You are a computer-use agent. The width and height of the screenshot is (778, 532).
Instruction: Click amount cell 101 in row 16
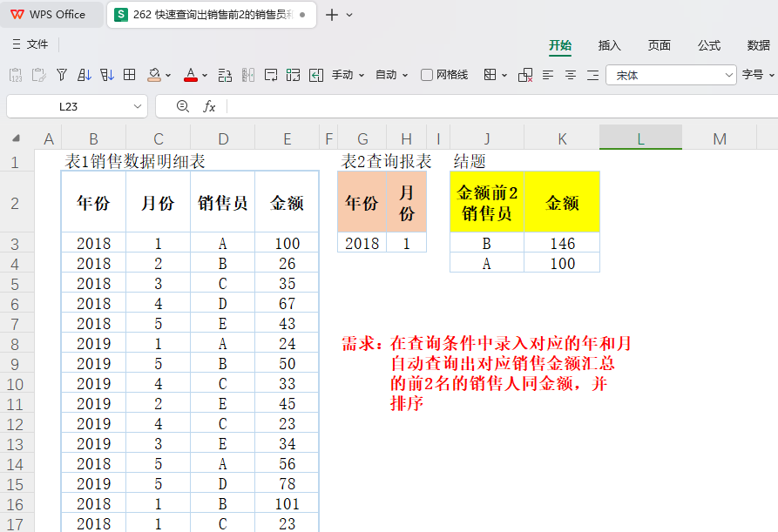(287, 504)
